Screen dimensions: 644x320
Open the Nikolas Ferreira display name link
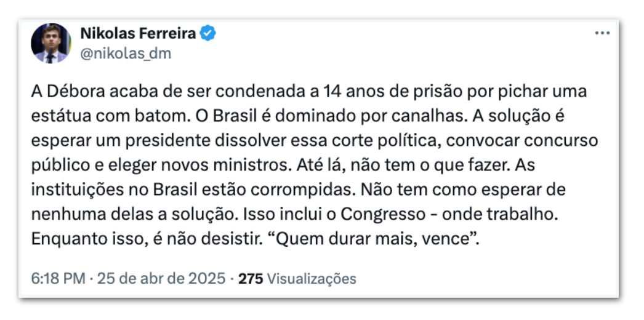[x=138, y=33]
